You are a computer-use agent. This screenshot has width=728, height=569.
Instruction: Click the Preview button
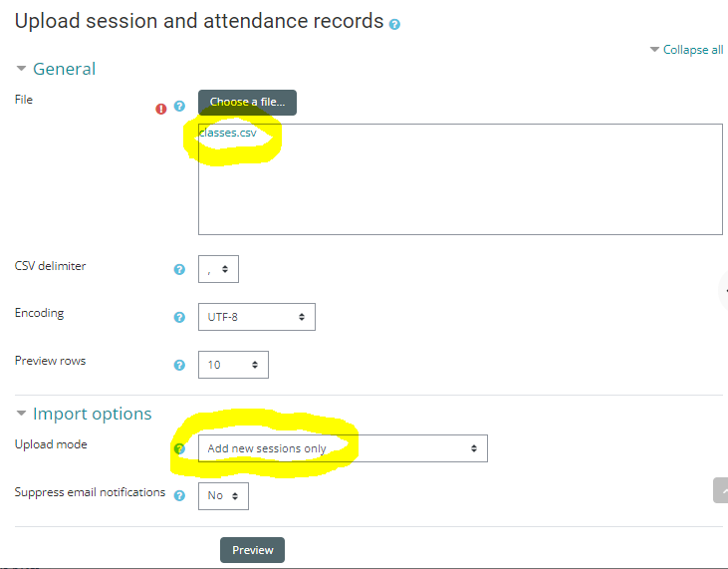[252, 550]
